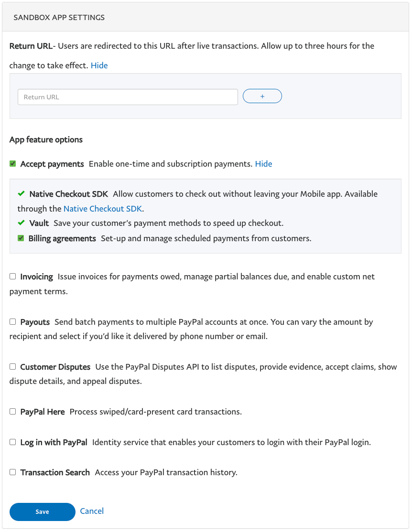Enable the PayPal Here checkbox
Screen dimensions: 412x532
[13, 411]
